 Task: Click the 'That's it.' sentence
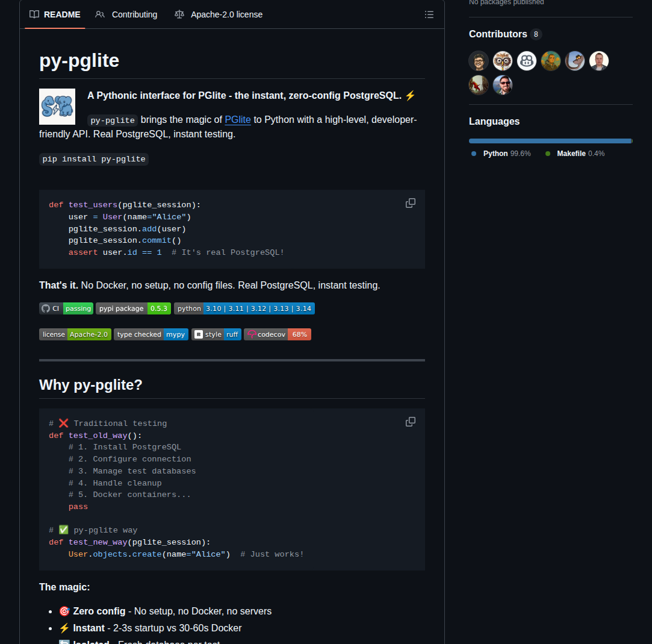[x=210, y=286]
